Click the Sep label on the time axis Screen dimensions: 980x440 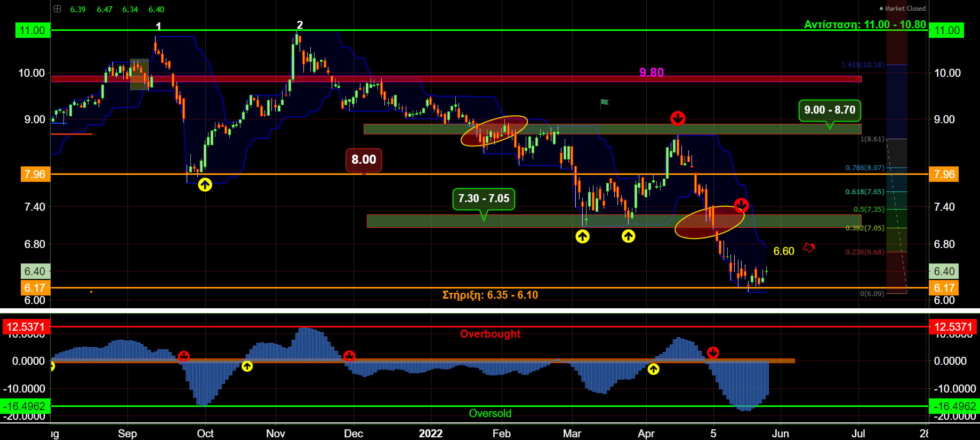(127, 434)
